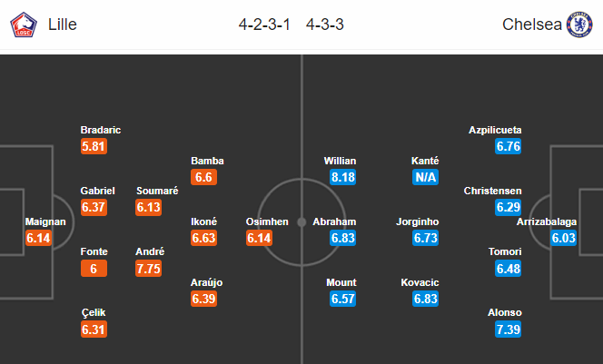Select Alonso's 7.39 rating badge
Screen dimensions: 603x364
(x=508, y=330)
